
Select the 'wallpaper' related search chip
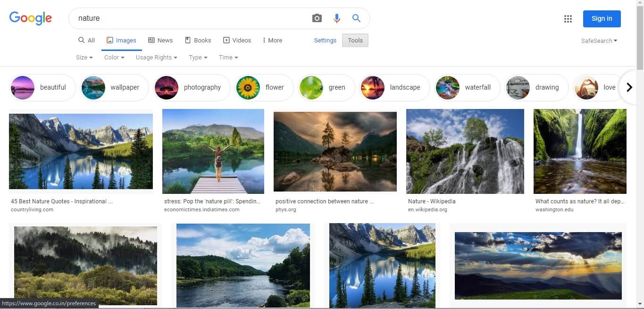tap(114, 87)
